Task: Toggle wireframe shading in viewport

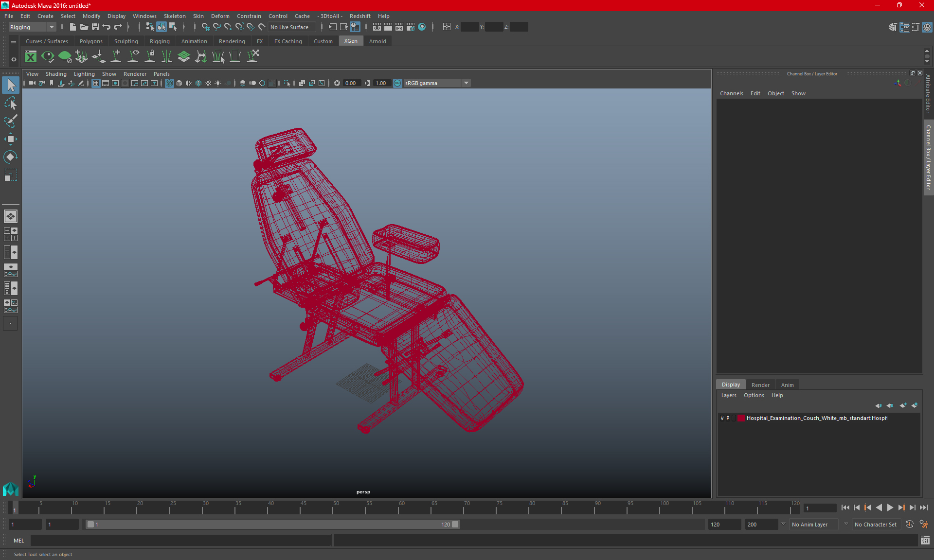Action: point(169,83)
